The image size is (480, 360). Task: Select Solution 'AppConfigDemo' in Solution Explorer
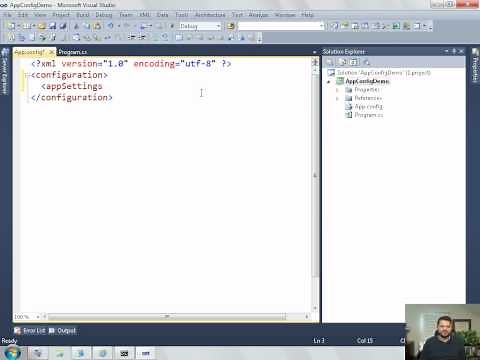(x=379, y=73)
